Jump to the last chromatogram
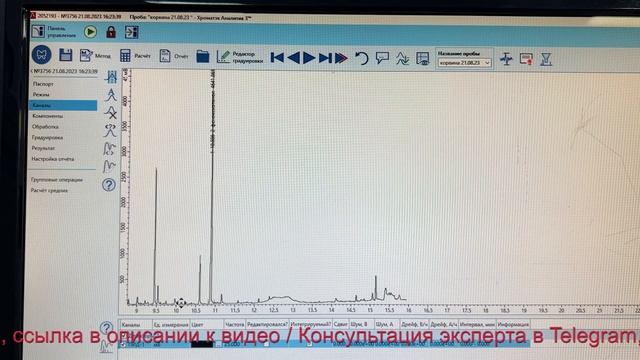 point(325,58)
